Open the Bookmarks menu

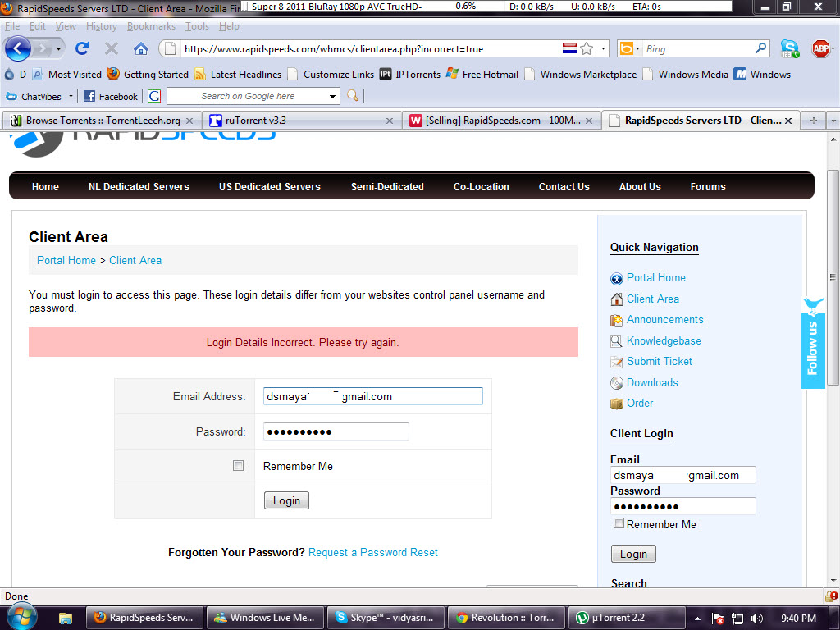point(151,26)
